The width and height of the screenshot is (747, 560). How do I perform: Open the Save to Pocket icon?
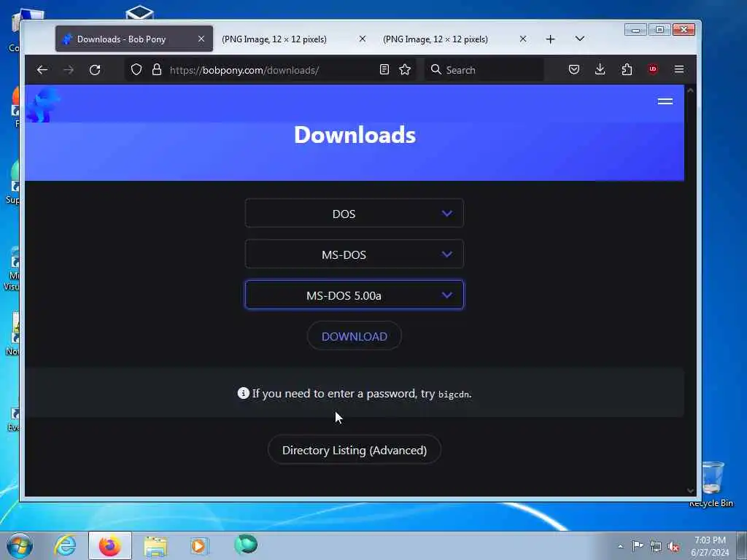pos(574,69)
